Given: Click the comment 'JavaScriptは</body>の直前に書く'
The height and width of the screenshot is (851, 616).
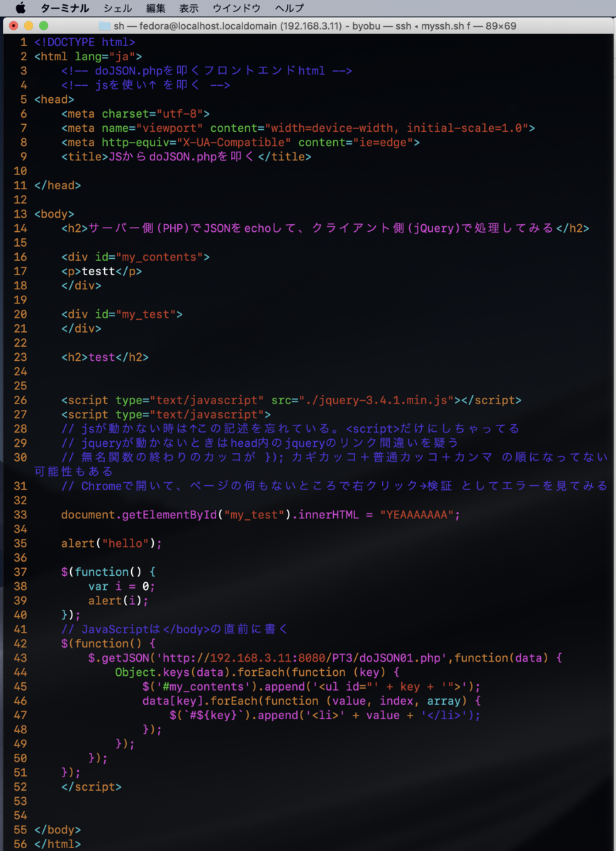Looking at the screenshot, I should [174, 629].
